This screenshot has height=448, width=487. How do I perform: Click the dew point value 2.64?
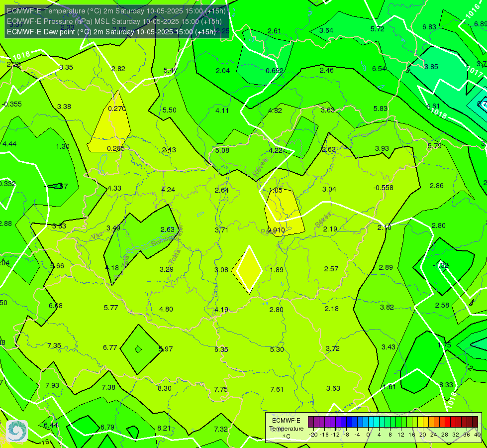point(221,190)
